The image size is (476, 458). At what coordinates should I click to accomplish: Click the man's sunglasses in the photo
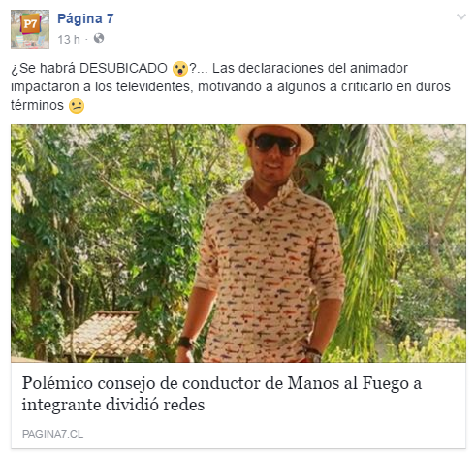[274, 145]
